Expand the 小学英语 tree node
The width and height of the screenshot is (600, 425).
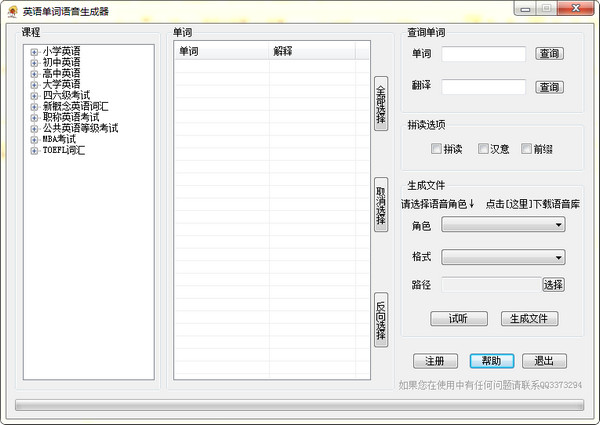coord(34,51)
